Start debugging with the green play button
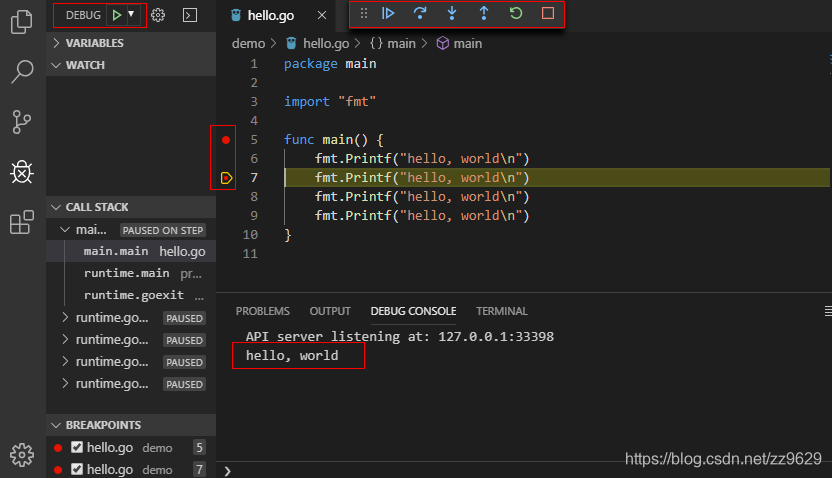832x478 pixels. 117,15
